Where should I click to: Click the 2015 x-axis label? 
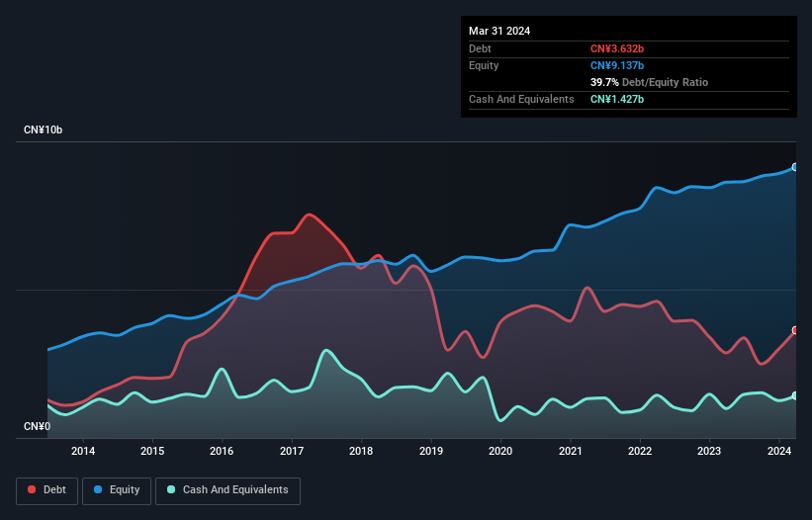pos(152,451)
